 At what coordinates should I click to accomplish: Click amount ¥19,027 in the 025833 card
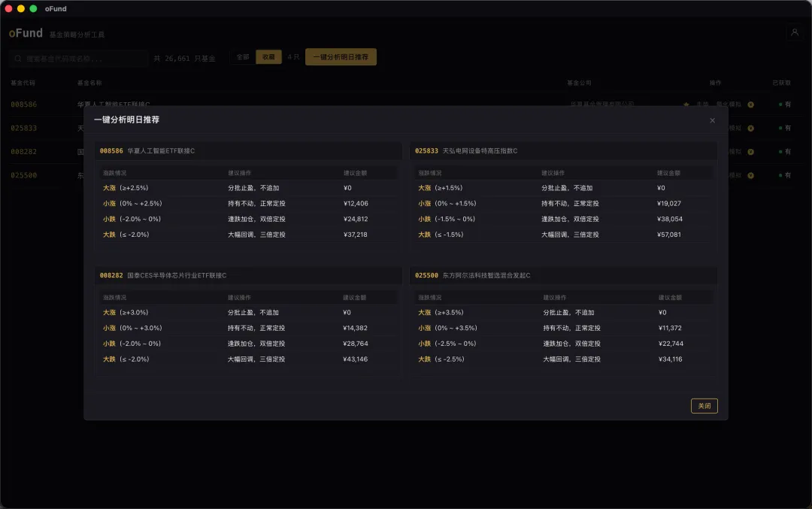click(669, 204)
